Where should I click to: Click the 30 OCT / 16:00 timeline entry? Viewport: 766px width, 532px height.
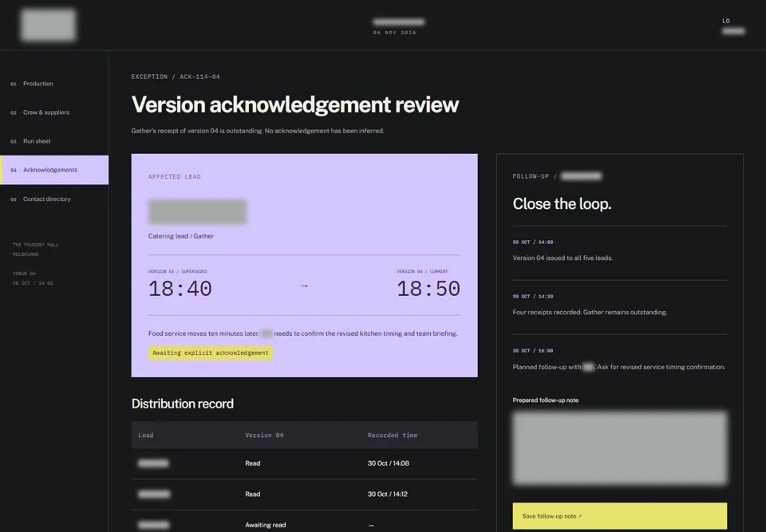pyautogui.click(x=533, y=351)
